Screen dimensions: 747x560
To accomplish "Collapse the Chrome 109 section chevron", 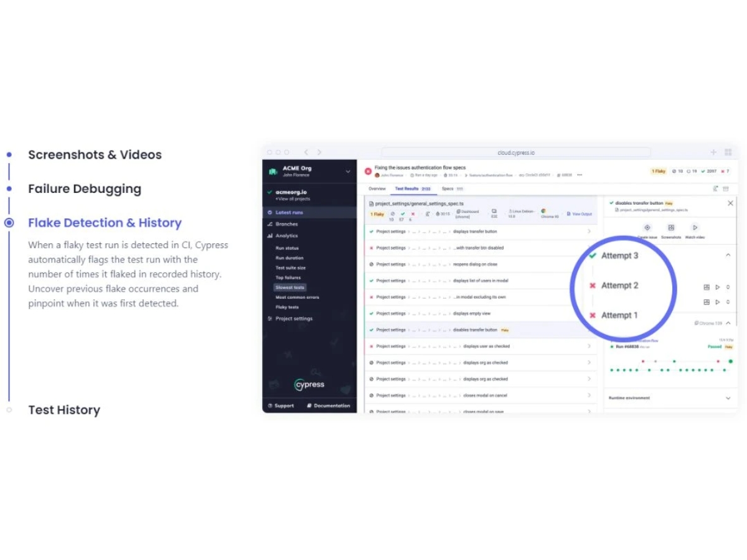I will (x=728, y=323).
